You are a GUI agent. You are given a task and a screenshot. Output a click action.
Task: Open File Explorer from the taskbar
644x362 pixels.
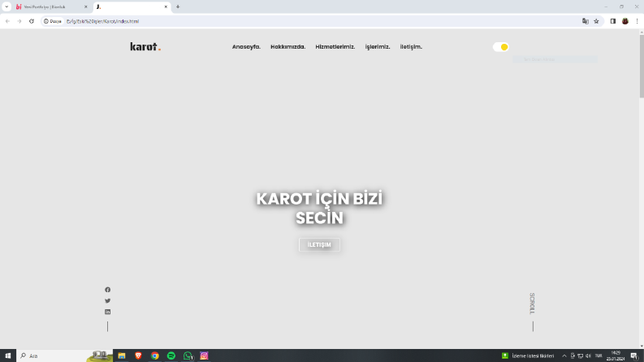(x=122, y=356)
